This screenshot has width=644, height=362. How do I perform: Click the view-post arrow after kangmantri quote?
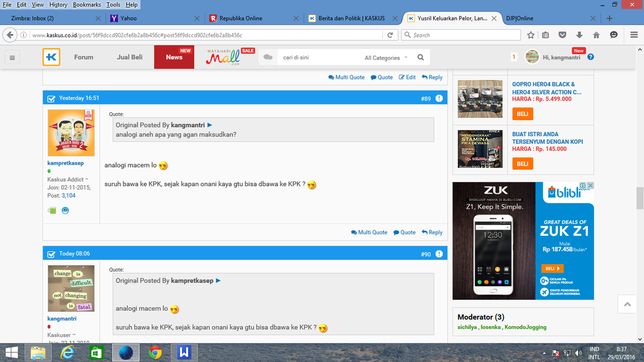click(210, 125)
